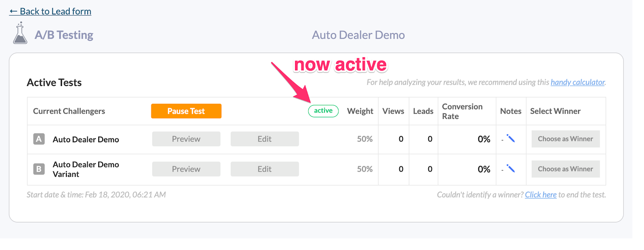644x250 pixels.
Task: Click the Views column header
Action: [x=393, y=111]
